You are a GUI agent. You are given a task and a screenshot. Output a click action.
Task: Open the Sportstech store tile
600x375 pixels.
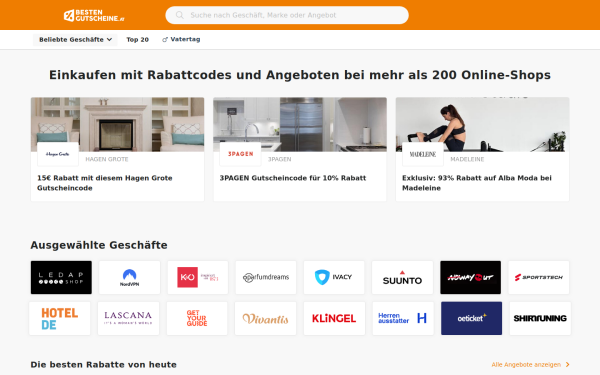[x=539, y=277]
